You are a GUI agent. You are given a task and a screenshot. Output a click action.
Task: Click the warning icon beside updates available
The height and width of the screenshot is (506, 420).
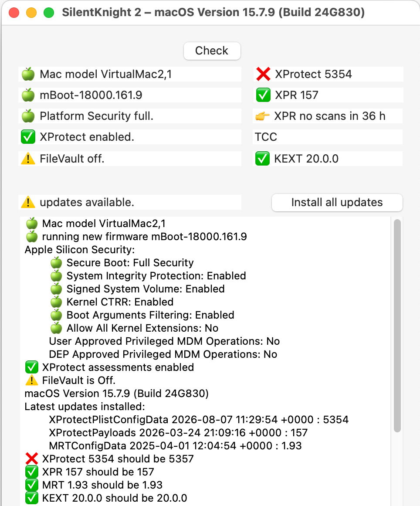pyautogui.click(x=28, y=202)
